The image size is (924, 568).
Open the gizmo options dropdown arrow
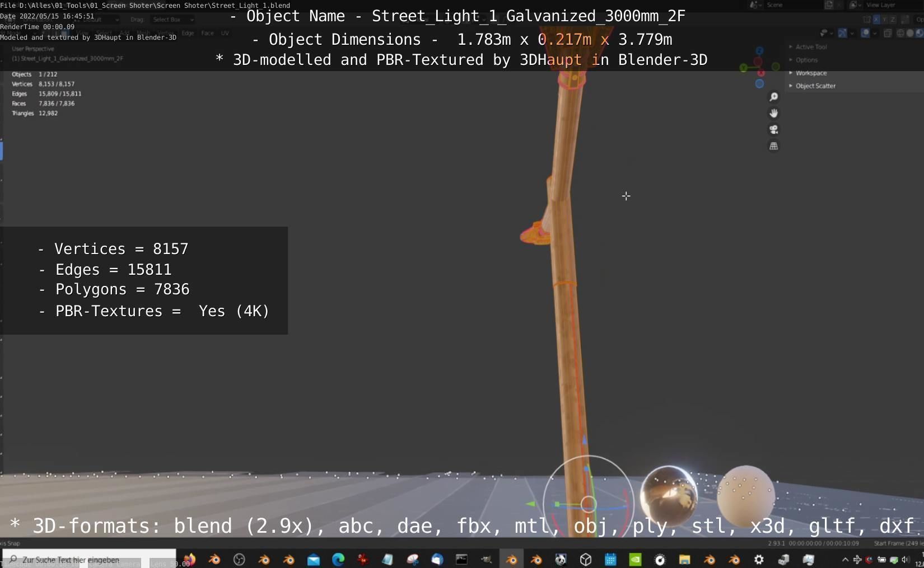pos(852,33)
